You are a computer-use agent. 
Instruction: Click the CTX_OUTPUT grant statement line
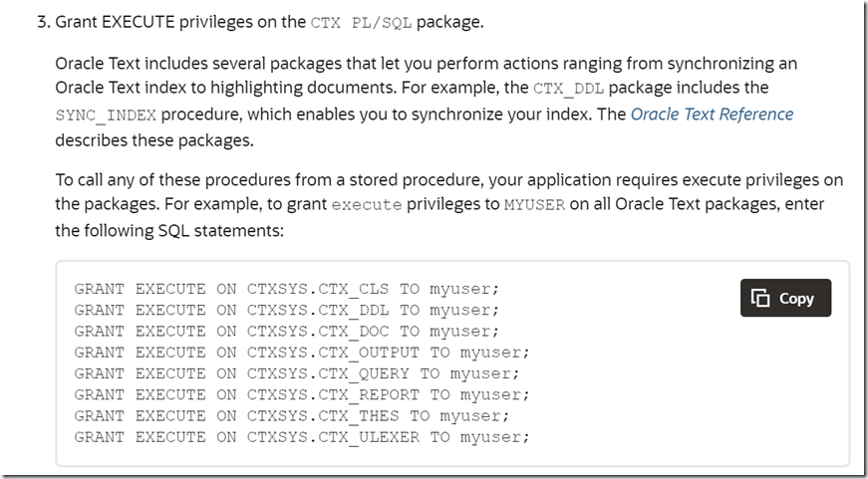301,352
